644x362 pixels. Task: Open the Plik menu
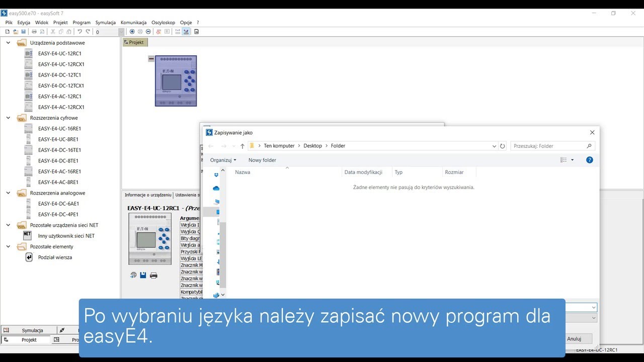click(9, 23)
